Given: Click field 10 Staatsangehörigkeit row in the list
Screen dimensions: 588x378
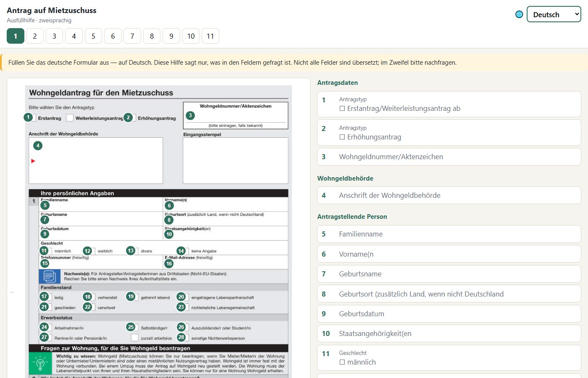Looking at the screenshot, I should coord(449,333).
